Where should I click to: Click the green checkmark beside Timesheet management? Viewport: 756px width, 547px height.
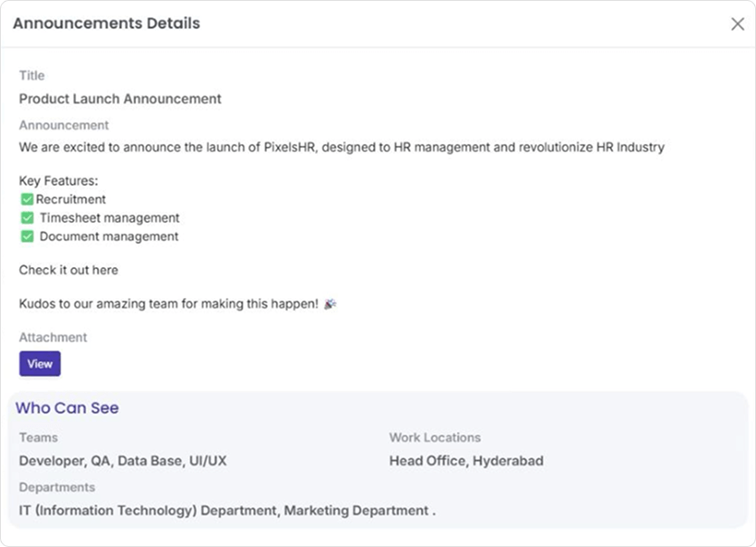point(27,218)
